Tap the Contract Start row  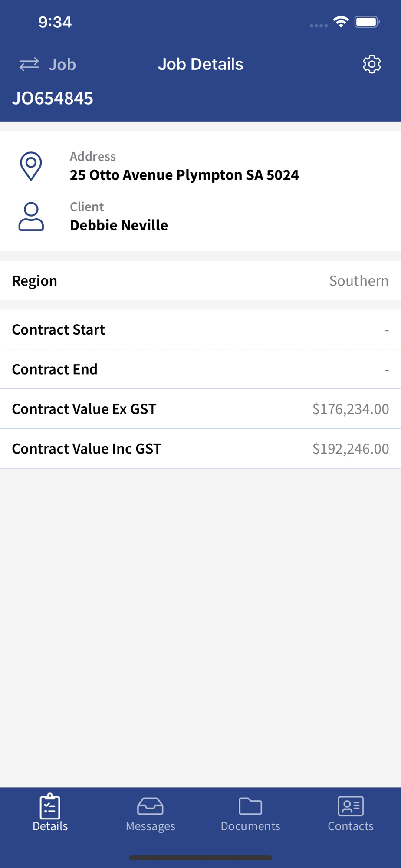point(200,329)
